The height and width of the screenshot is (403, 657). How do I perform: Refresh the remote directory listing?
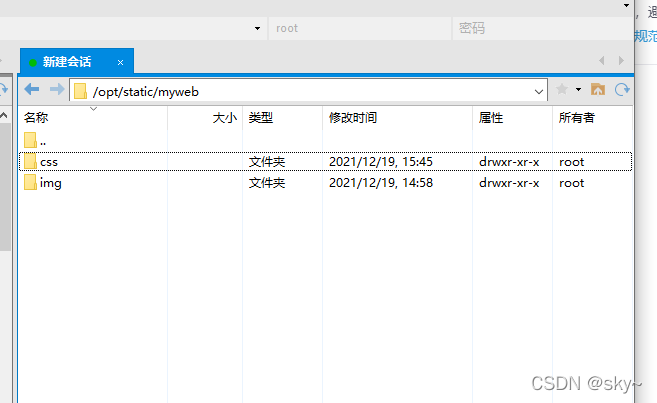click(x=622, y=89)
